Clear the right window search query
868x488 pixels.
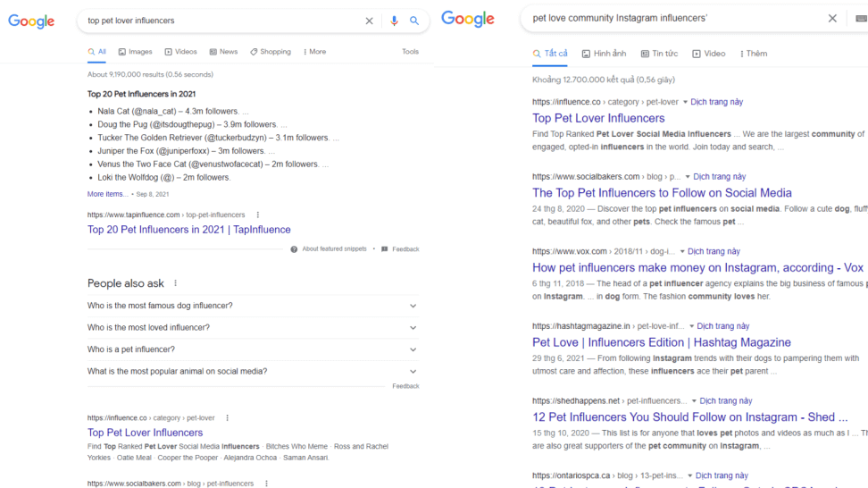[832, 18]
